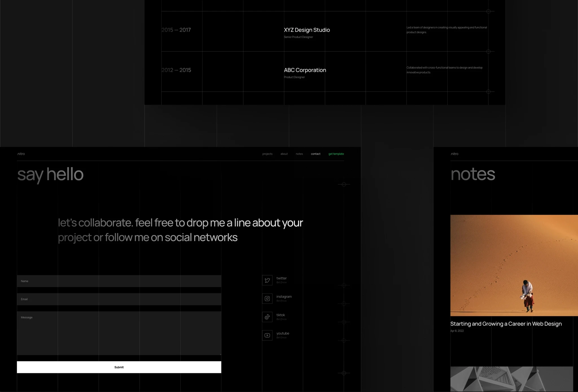This screenshot has width=578, height=392.
Task: Open the instagram social link text
Action: point(284,297)
